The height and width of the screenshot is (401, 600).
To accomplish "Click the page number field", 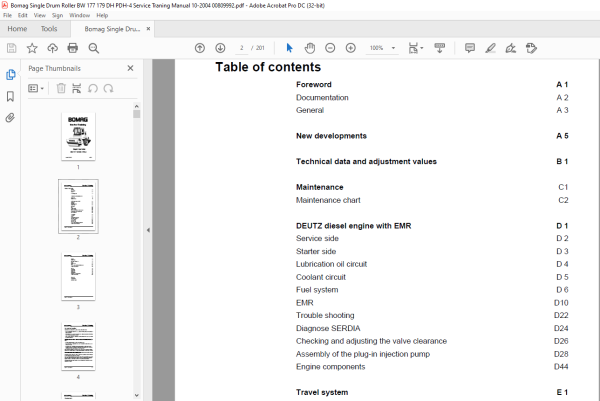I will click(x=241, y=48).
